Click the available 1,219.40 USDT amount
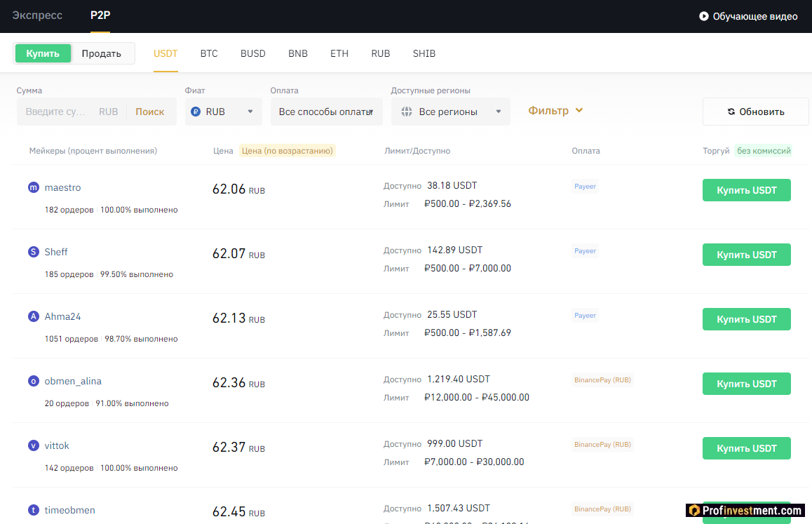Screen dimensions: 812x524 click(x=459, y=379)
